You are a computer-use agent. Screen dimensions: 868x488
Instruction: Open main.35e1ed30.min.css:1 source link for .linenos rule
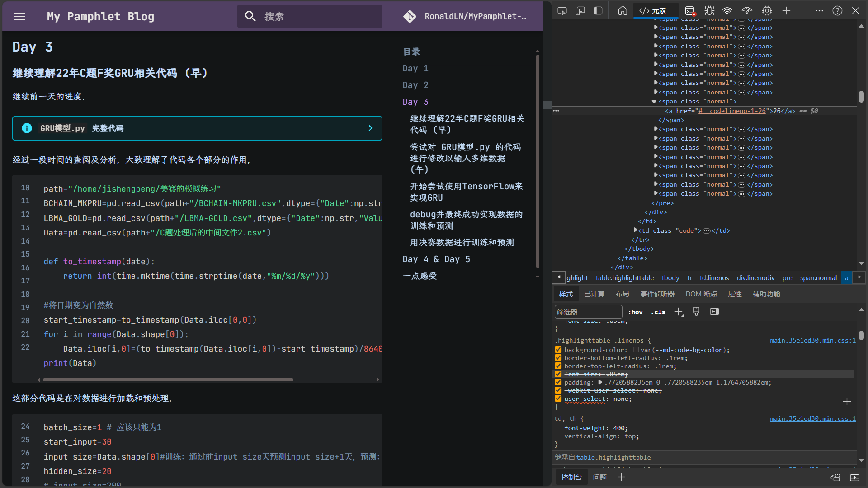coord(812,341)
